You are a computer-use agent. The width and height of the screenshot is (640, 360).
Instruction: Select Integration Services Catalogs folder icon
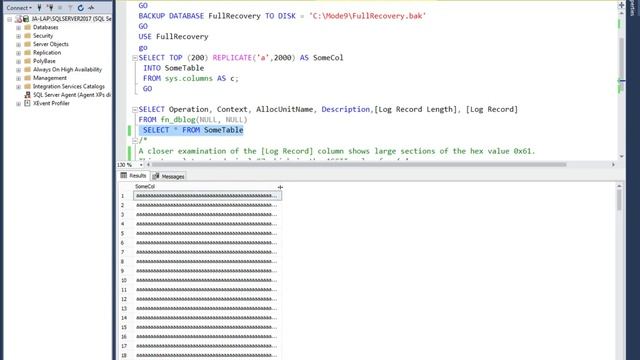27,87
